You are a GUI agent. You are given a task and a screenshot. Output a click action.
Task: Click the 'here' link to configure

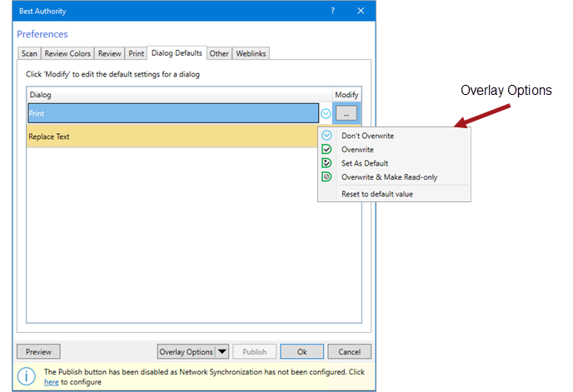[51, 382]
